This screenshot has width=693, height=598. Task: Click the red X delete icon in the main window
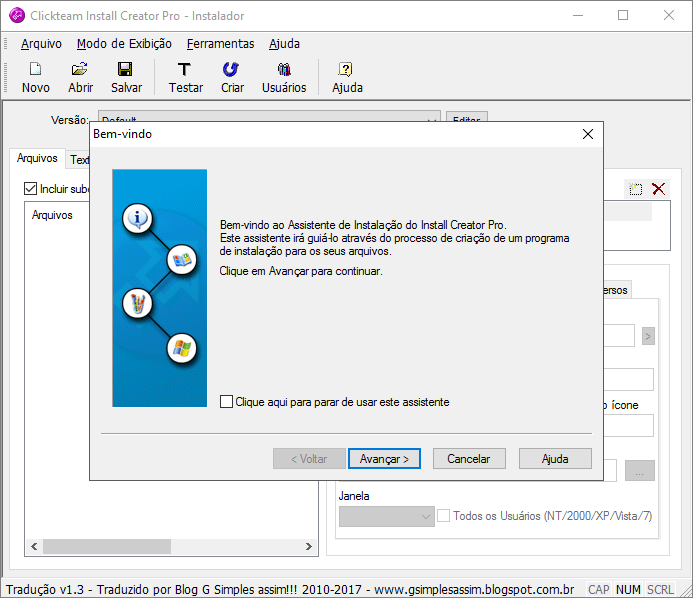(x=659, y=189)
